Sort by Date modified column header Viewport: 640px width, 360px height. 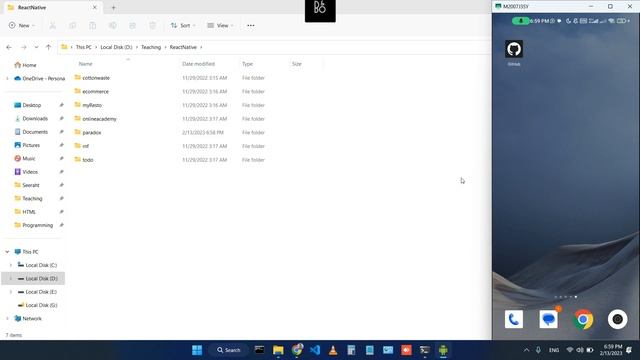pyautogui.click(x=198, y=64)
